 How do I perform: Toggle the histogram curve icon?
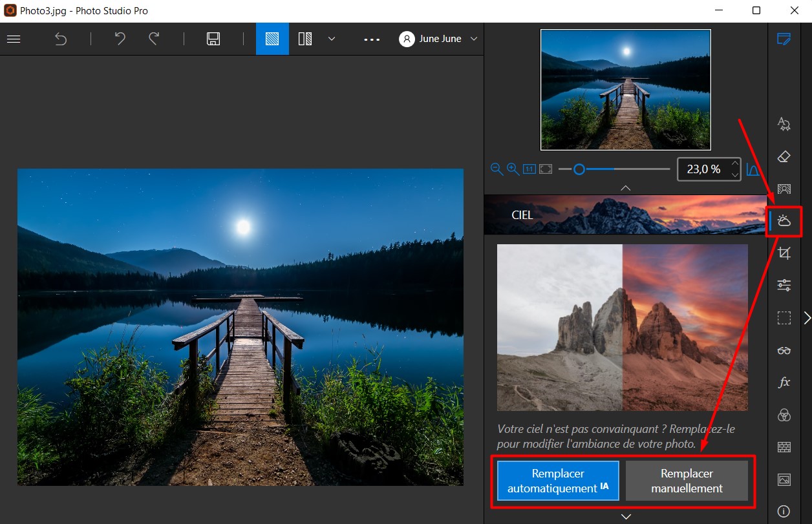753,169
